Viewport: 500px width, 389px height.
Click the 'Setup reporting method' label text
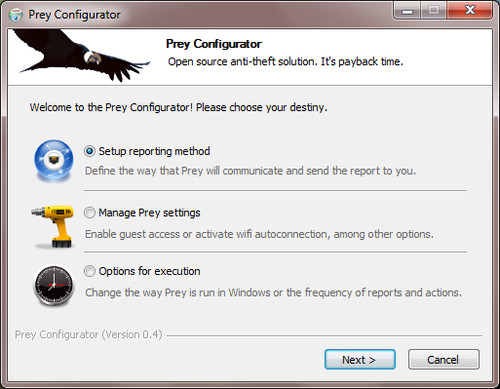coord(154,151)
